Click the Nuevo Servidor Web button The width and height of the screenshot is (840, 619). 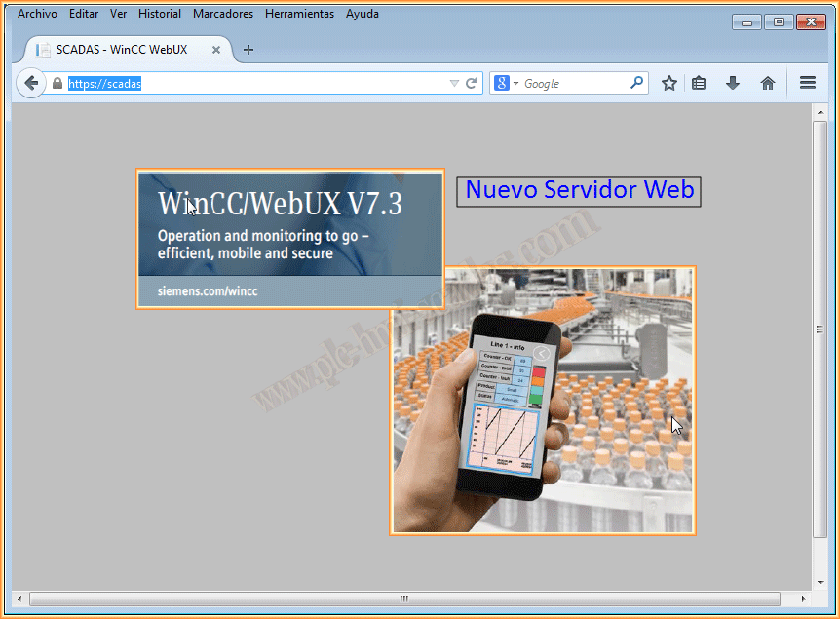[x=579, y=190]
